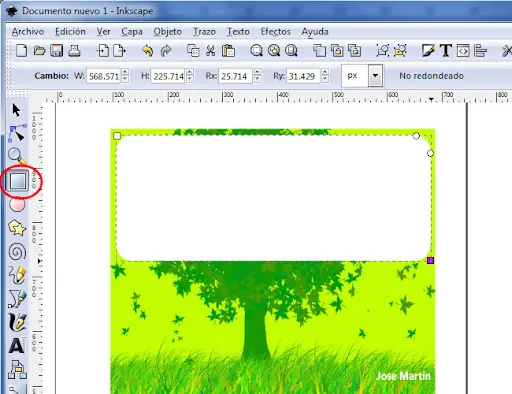Click the H height field showing 225.714
The height and width of the screenshot is (394, 512).
click(x=168, y=76)
